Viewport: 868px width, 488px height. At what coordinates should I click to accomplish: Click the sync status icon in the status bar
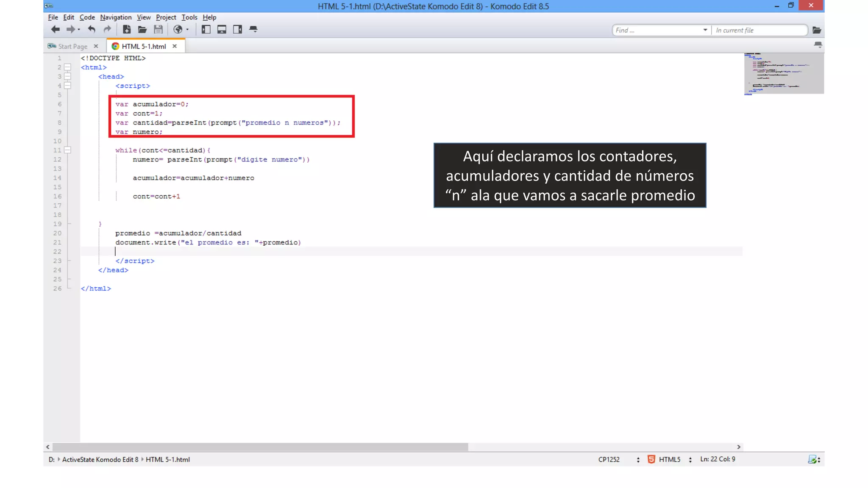click(x=812, y=459)
